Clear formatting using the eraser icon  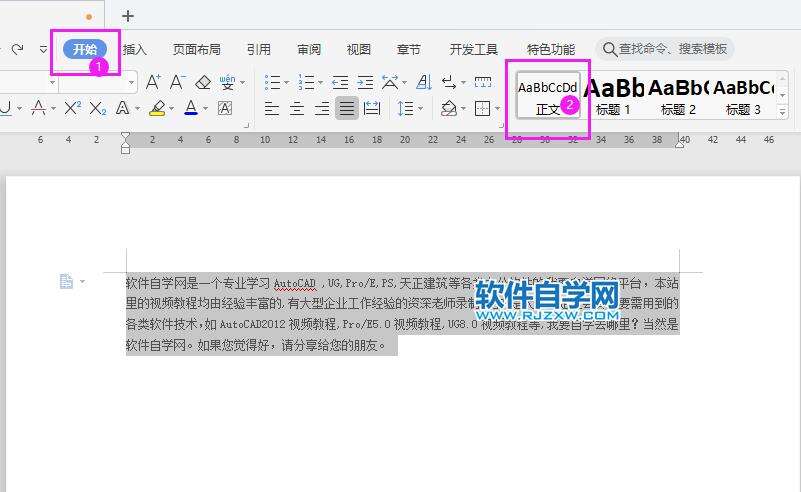[x=203, y=82]
